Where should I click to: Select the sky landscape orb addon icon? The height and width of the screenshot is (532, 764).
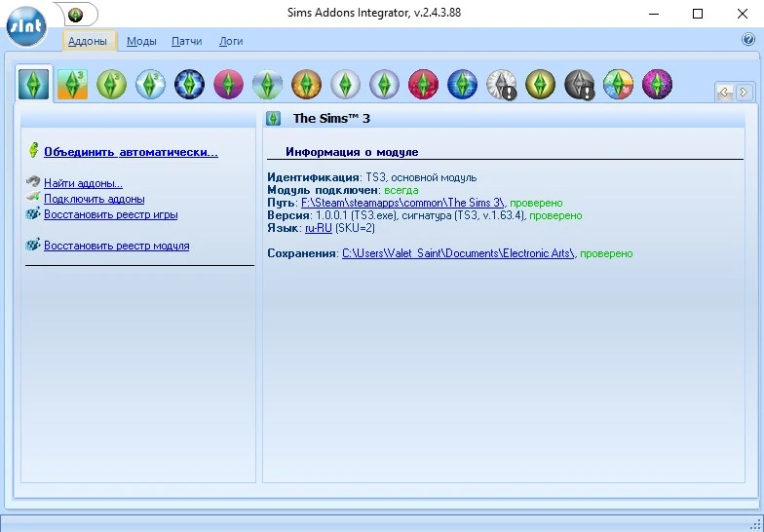click(x=267, y=84)
